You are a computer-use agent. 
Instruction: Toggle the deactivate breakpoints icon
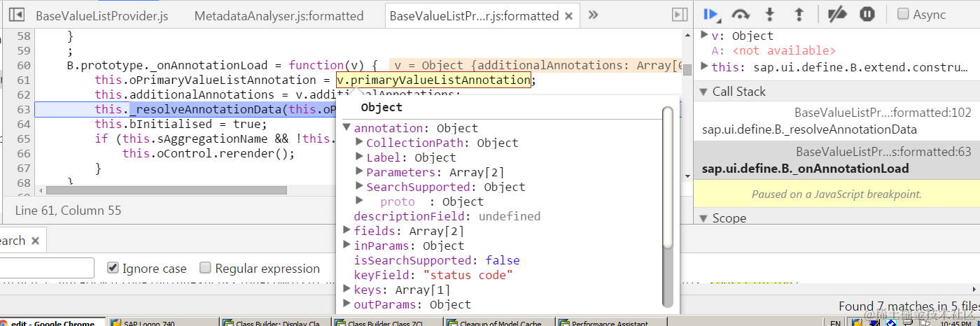tap(836, 14)
